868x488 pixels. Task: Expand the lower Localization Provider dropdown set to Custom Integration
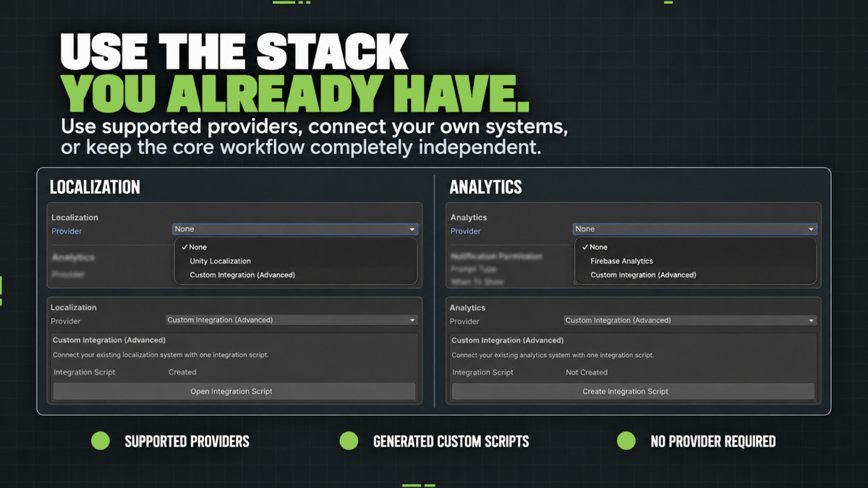coord(292,320)
